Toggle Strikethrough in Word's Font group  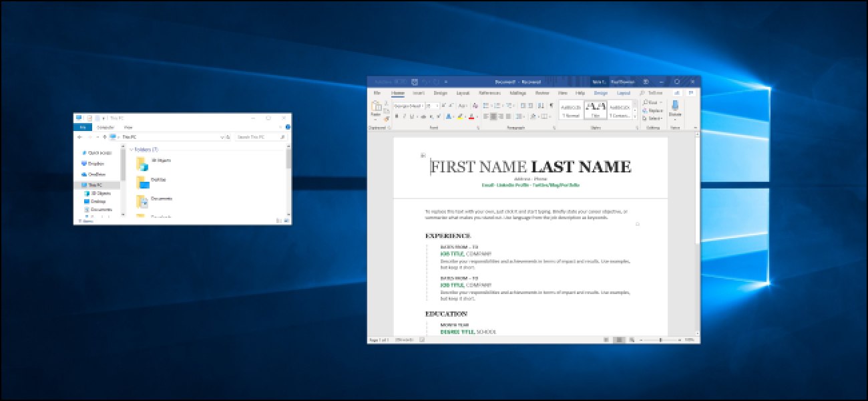click(x=423, y=116)
